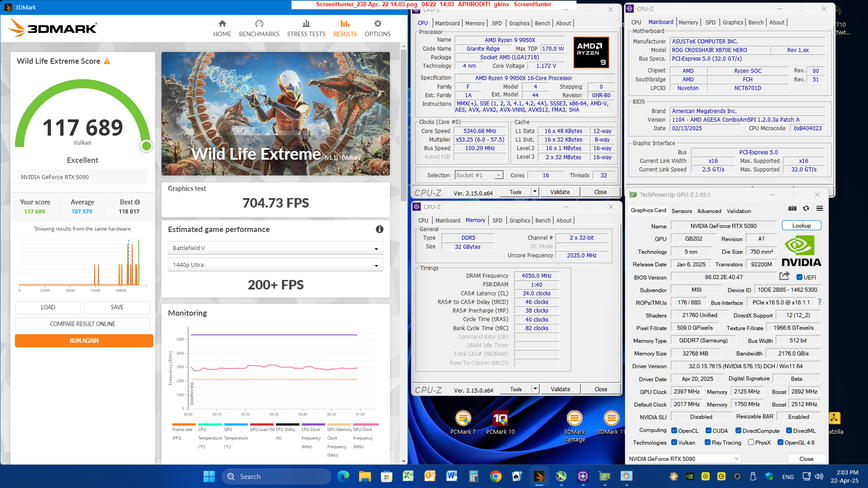Click the volume icon in system tray
The height and width of the screenshot is (488, 868).
(x=819, y=476)
